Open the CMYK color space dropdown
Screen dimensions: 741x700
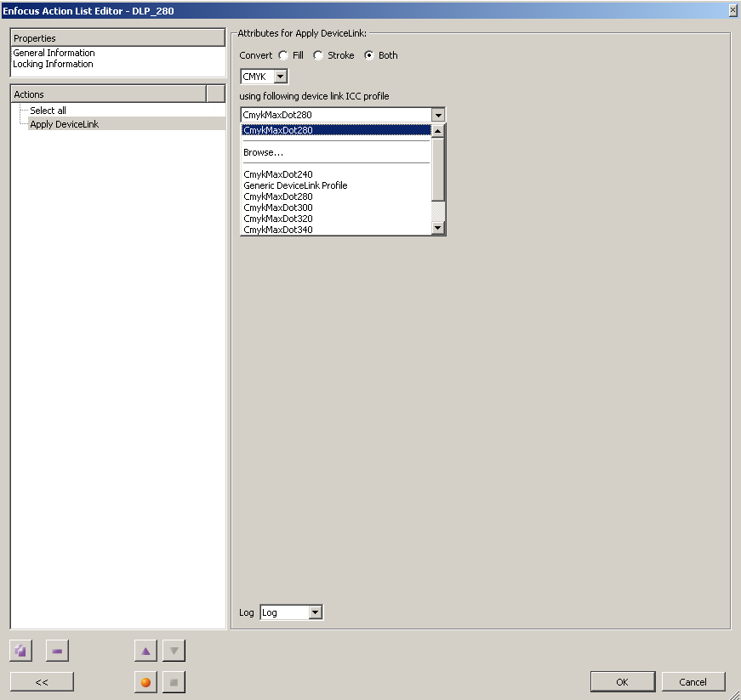coord(280,77)
